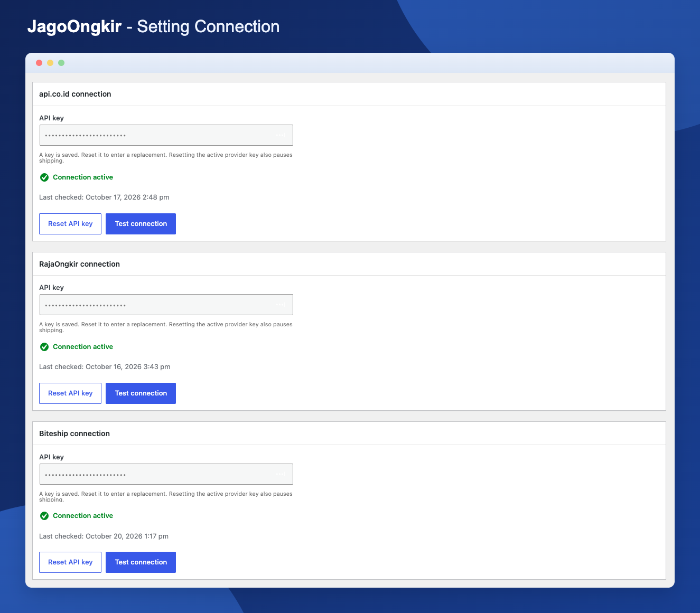Test the RajaOngkir connection
This screenshot has width=700, height=613.
[x=141, y=393]
